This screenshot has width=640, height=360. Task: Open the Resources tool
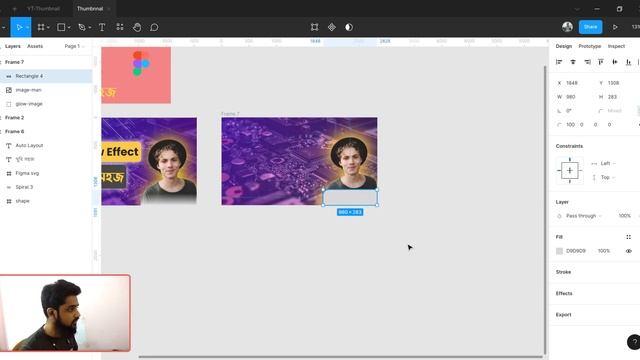(x=120, y=27)
